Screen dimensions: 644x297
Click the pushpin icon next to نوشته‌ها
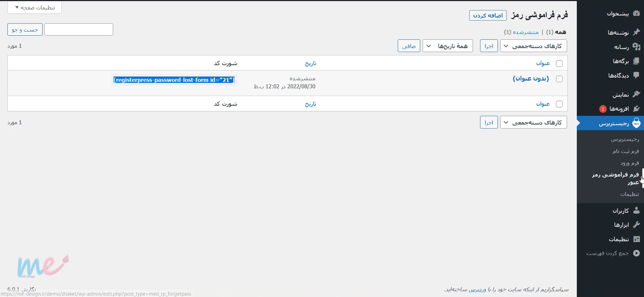[636, 32]
